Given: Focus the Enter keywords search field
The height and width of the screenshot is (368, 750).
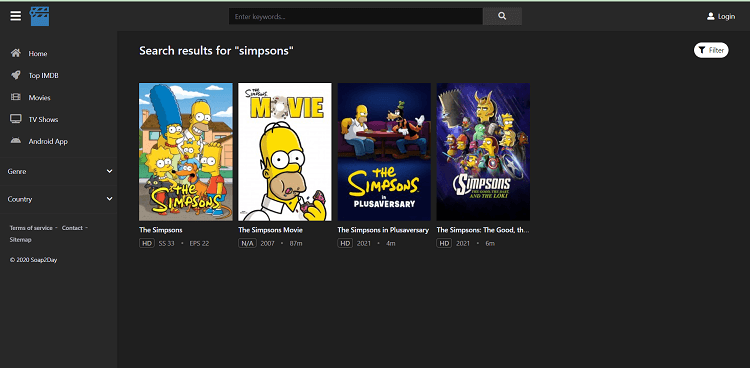Looking at the screenshot, I should click(356, 16).
